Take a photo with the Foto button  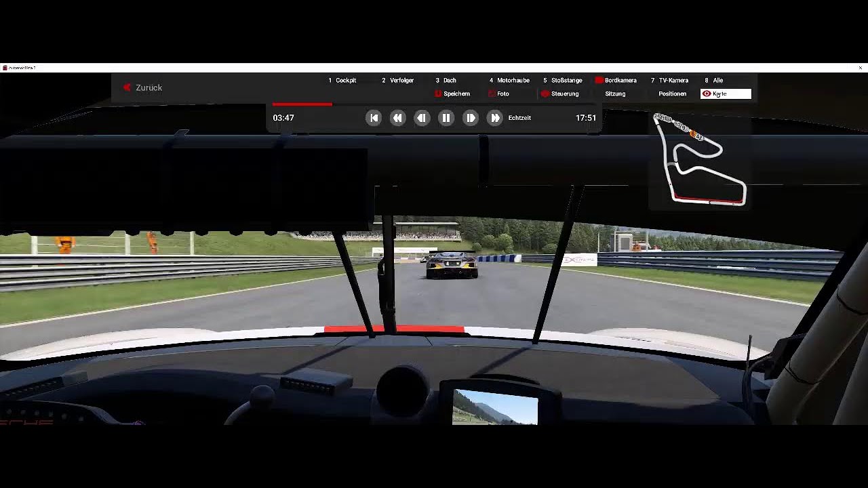coord(499,94)
